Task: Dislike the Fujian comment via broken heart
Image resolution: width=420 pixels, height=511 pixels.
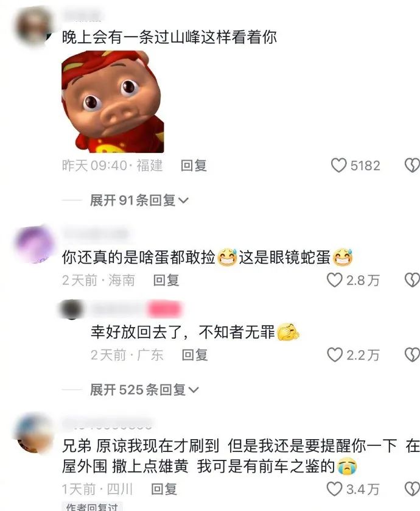Action: coord(412,165)
